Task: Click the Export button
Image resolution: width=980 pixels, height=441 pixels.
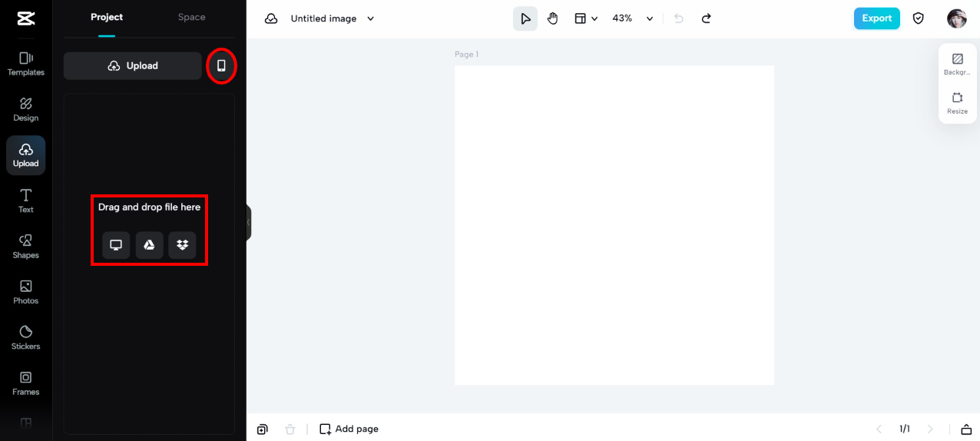Action: coord(876,18)
